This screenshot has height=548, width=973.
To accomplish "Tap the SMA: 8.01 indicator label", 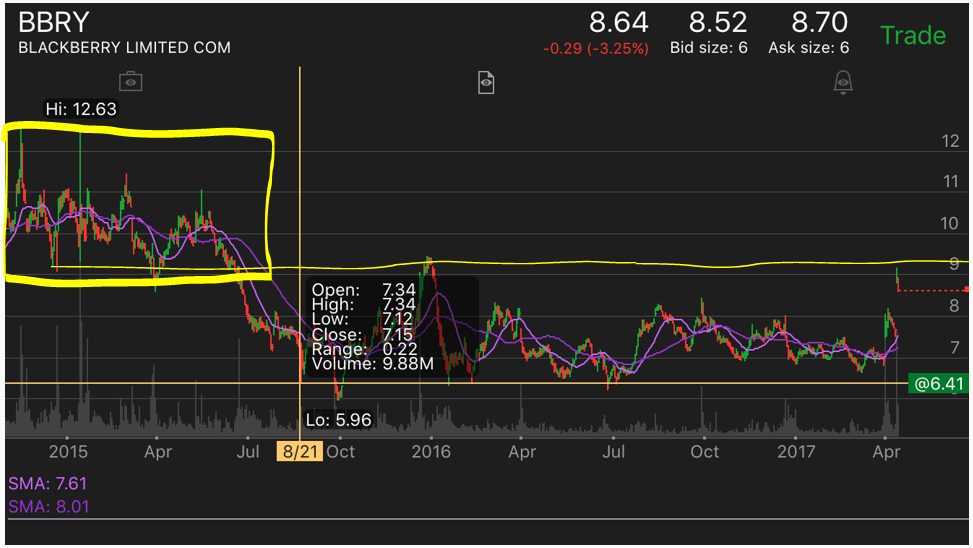I will (48, 507).
